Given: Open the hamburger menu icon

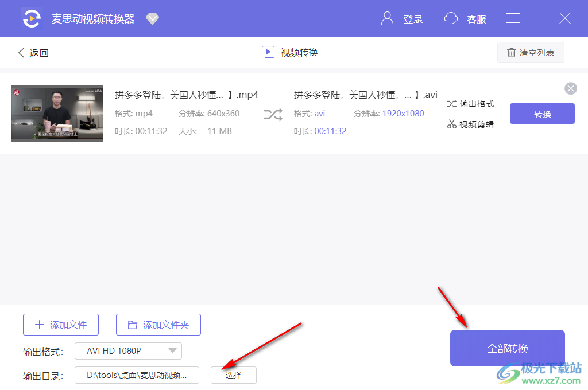Looking at the screenshot, I should [x=513, y=18].
